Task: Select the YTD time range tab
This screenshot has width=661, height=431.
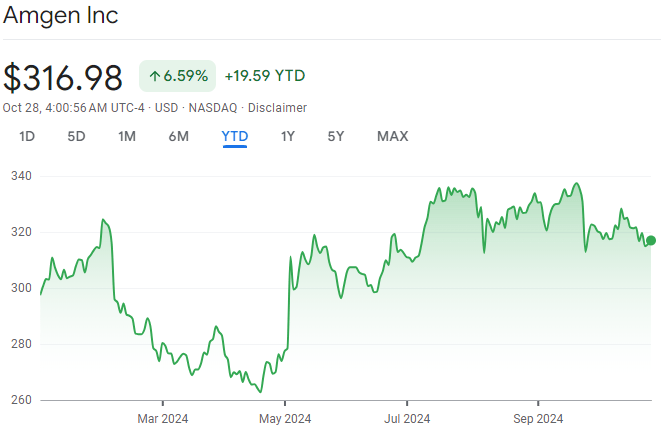Action: 235,137
